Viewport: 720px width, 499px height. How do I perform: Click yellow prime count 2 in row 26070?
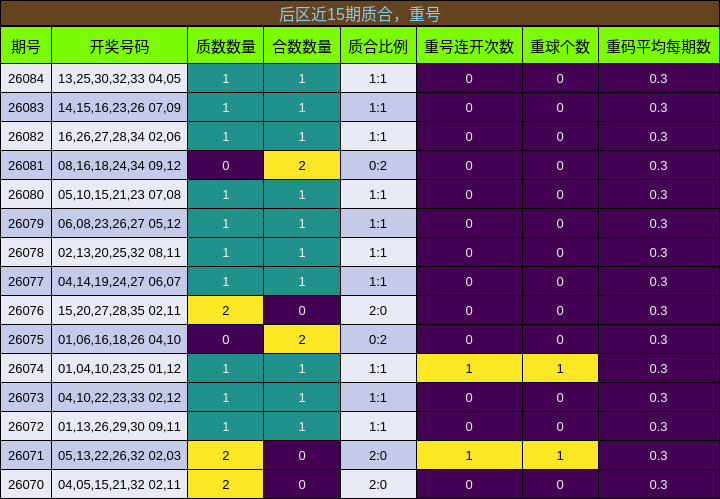coord(225,484)
